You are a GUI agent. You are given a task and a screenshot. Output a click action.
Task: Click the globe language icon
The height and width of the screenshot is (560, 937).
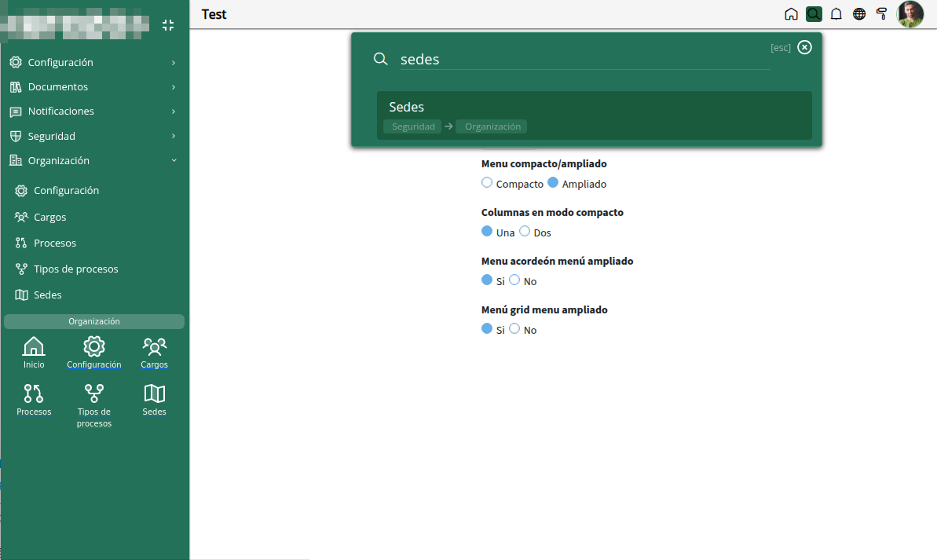[858, 14]
